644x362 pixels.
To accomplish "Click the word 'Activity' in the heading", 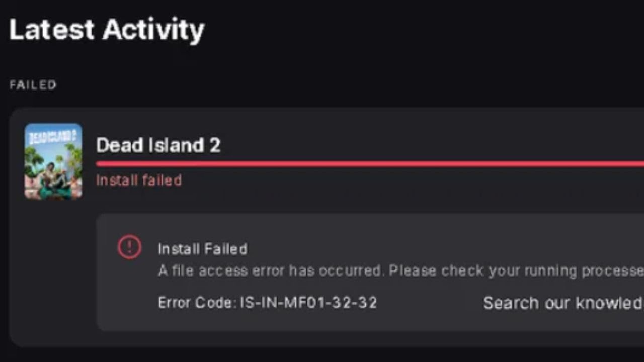I will (x=153, y=29).
